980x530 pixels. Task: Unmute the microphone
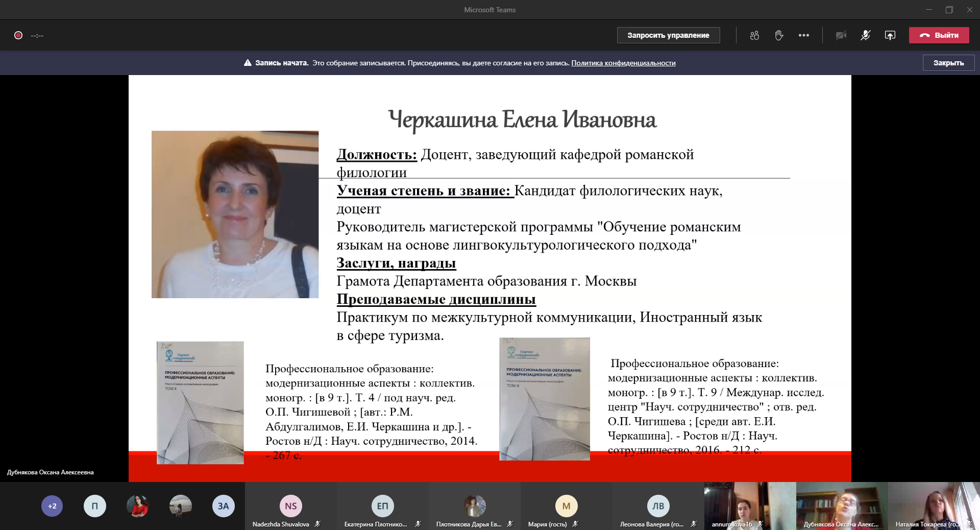tap(865, 35)
